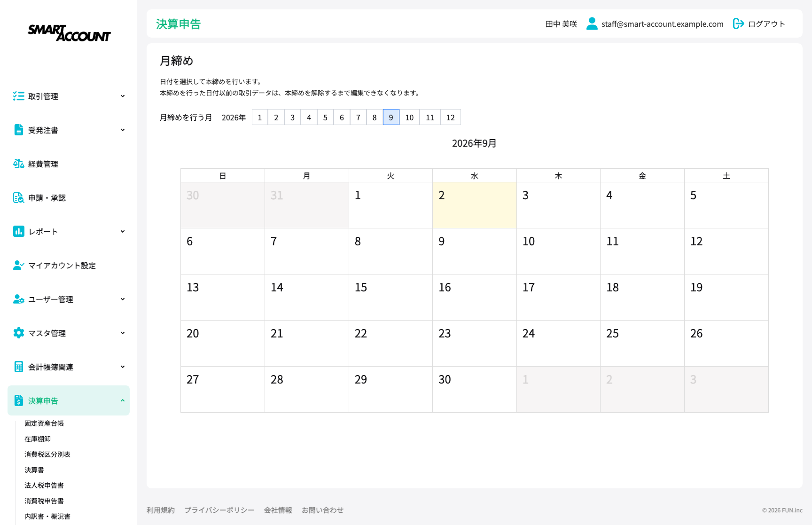Click the SMART ACCOUNT logo
This screenshot has height=525, width=812.
coord(69,33)
